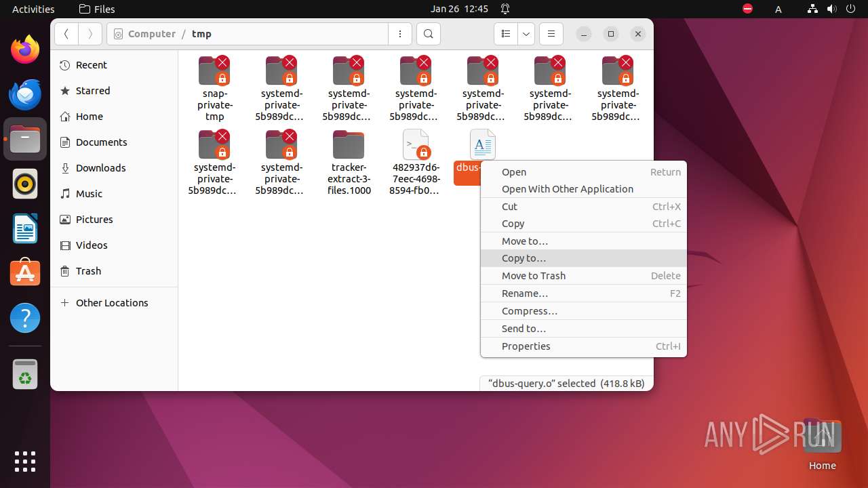The width and height of the screenshot is (868, 488).
Task: Click the Files app menu in top bar
Action: coord(97,9)
